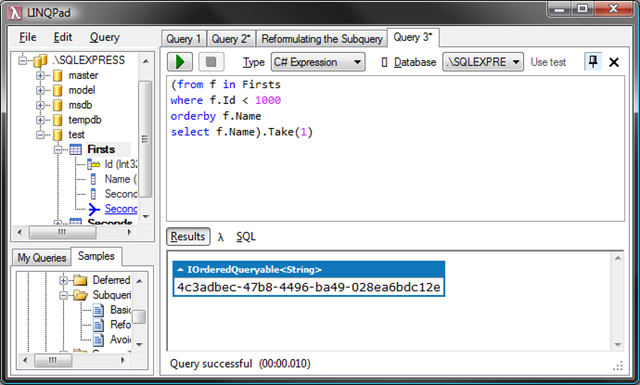The width and height of the screenshot is (640, 385).
Task: Select the Samples tab
Action: point(96,256)
